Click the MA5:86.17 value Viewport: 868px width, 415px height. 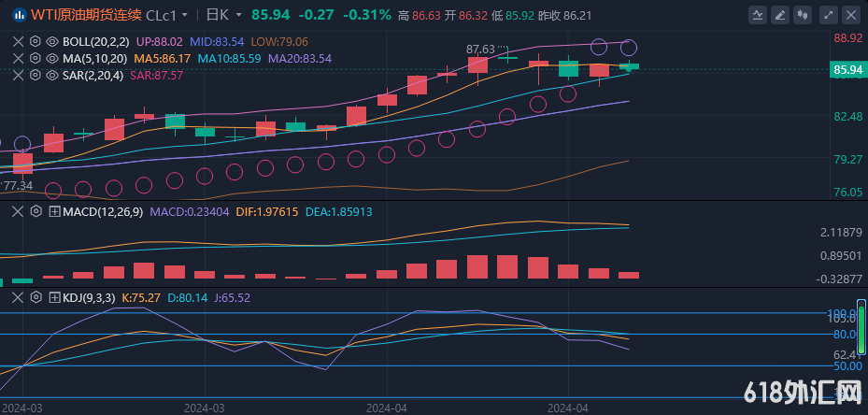pyautogui.click(x=163, y=58)
